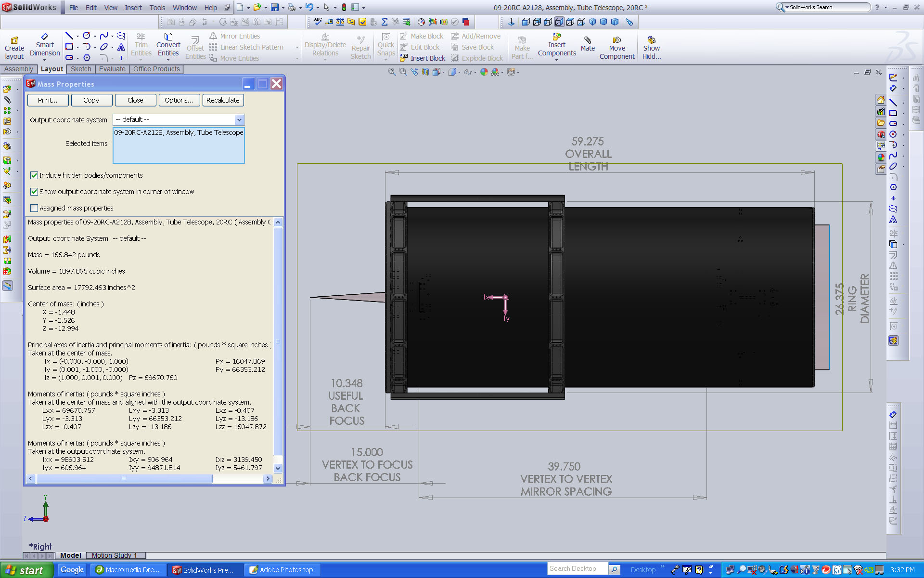924x578 pixels.
Task: Click the Selected items list box
Action: (179, 145)
